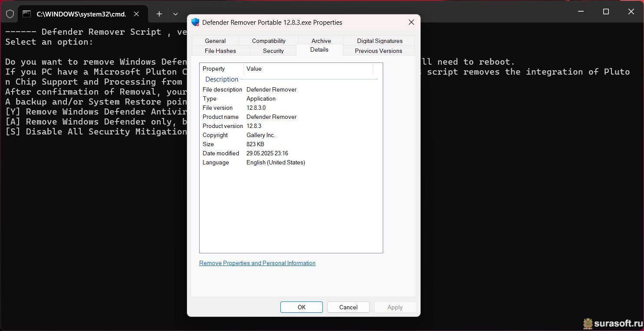
Task: Select the Product name value 'Defender Remover'
Action: (272, 117)
